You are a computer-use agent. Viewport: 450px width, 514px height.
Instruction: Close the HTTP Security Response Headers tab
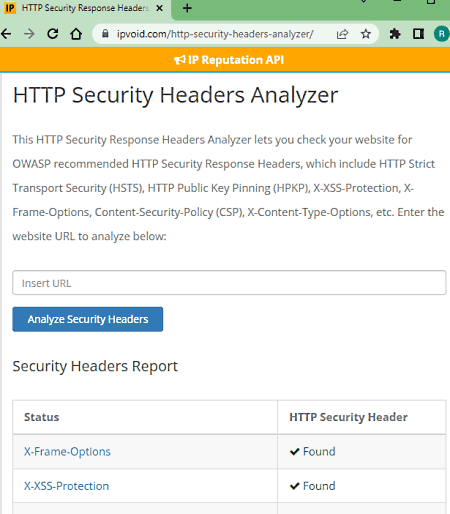point(160,8)
